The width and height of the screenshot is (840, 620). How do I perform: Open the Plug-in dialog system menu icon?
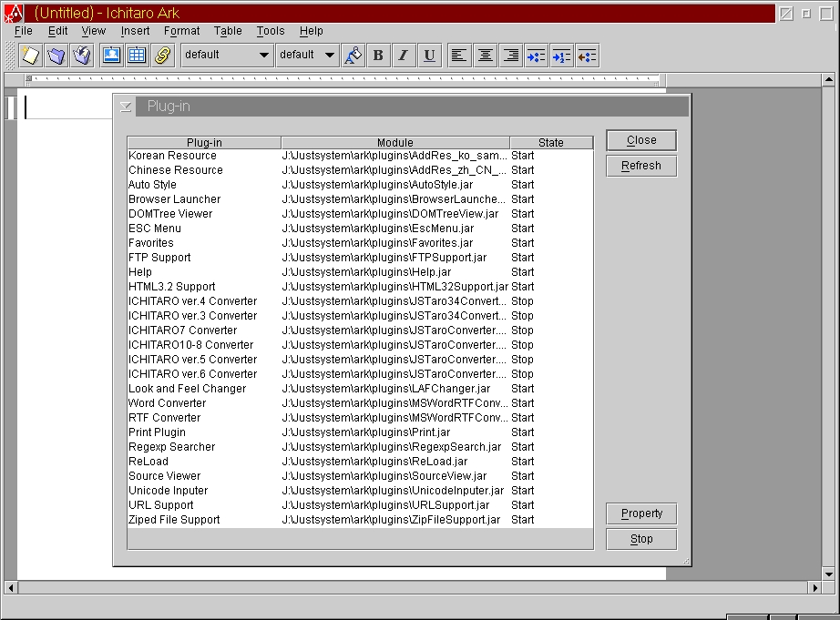click(126, 107)
